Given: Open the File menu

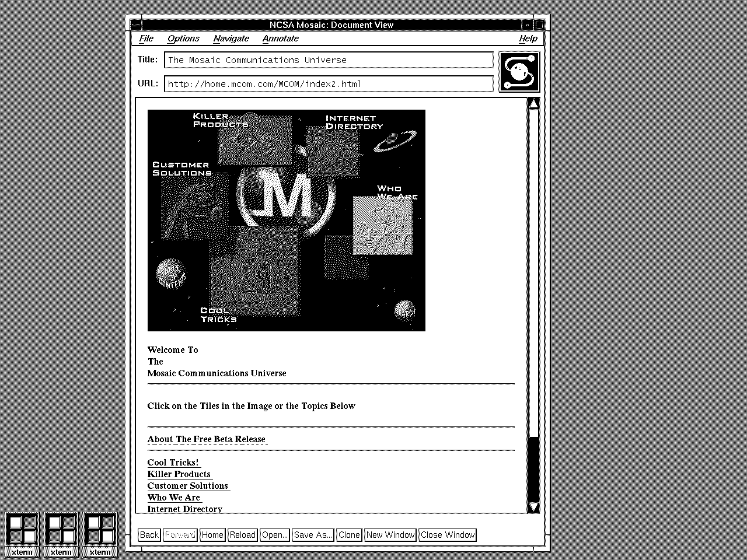Looking at the screenshot, I should [x=146, y=38].
